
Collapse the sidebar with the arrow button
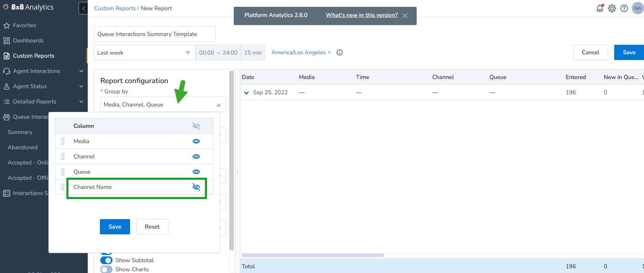83,8
